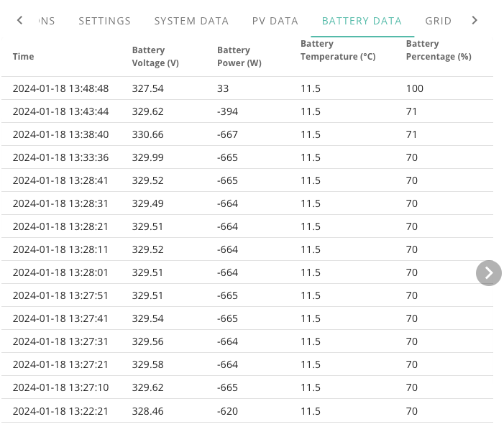Click battery power value 33
Viewport: 504px width, 432px height.
pos(223,88)
